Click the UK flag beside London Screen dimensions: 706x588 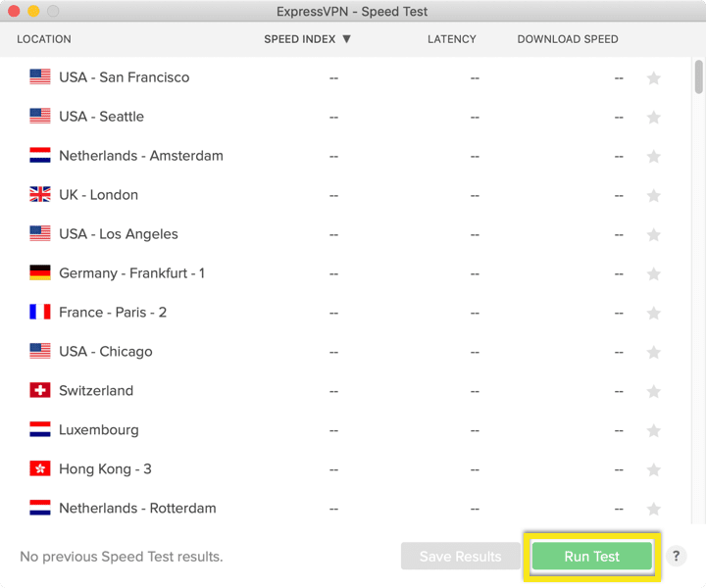pos(40,195)
